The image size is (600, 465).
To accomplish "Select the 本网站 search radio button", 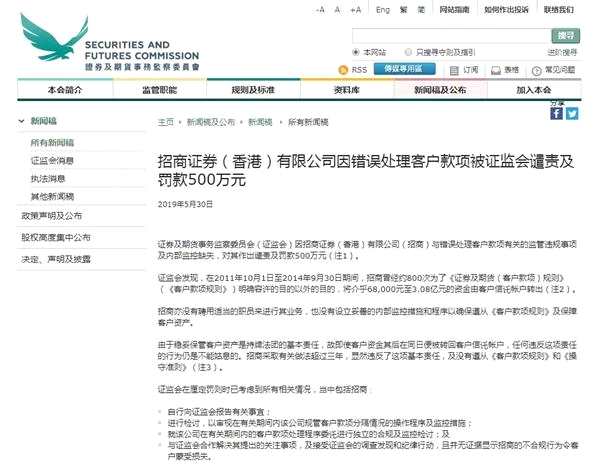I will pyautogui.click(x=356, y=52).
